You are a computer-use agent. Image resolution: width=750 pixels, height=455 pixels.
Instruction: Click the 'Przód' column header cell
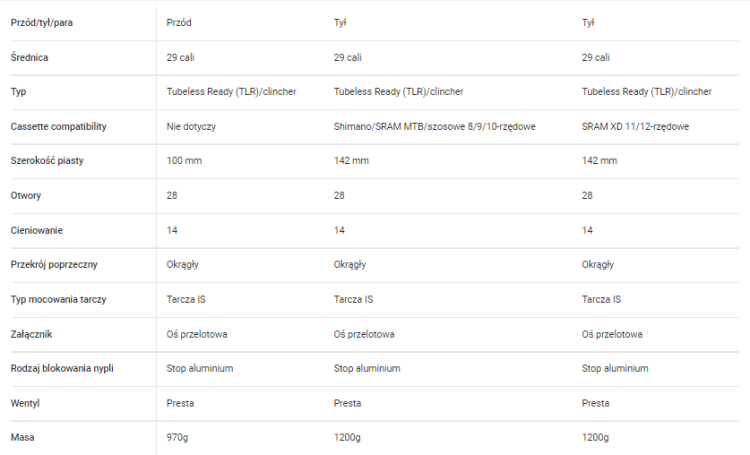tap(179, 23)
